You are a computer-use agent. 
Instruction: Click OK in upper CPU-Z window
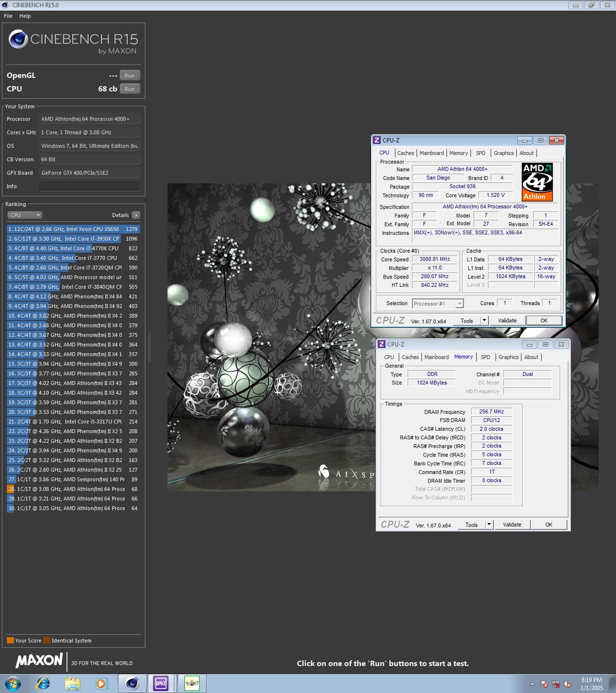click(x=544, y=321)
